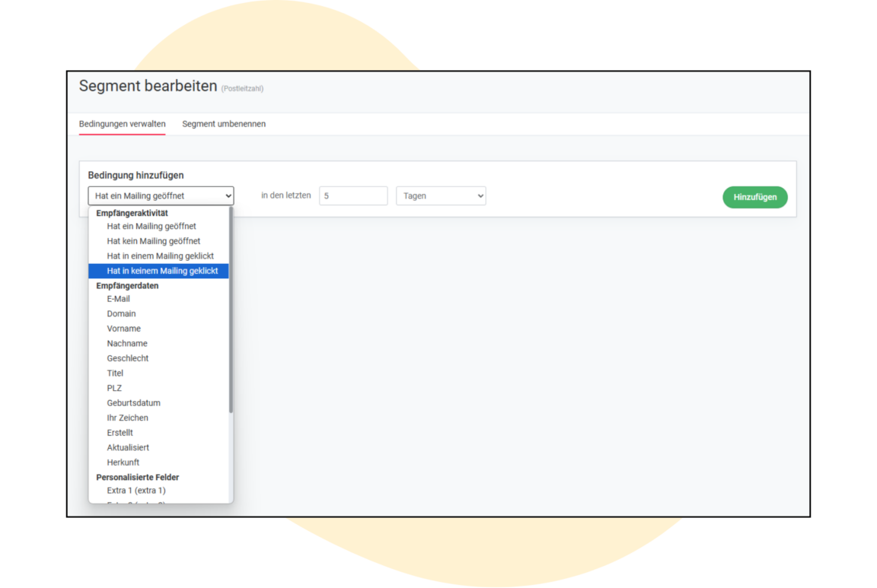
Task: Choose 'Hat ein Mailing geöffnet' from list
Action: click(151, 226)
